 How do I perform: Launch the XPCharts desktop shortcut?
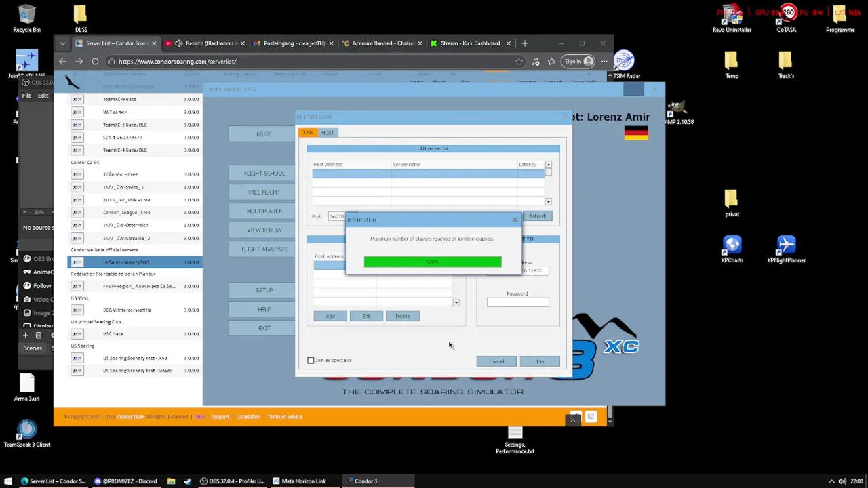[732, 249]
